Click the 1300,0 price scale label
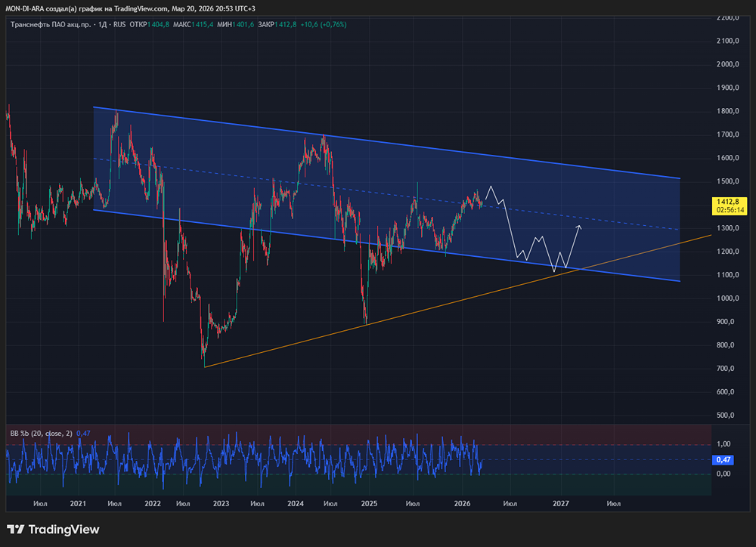The width and height of the screenshot is (756, 547). click(x=727, y=228)
